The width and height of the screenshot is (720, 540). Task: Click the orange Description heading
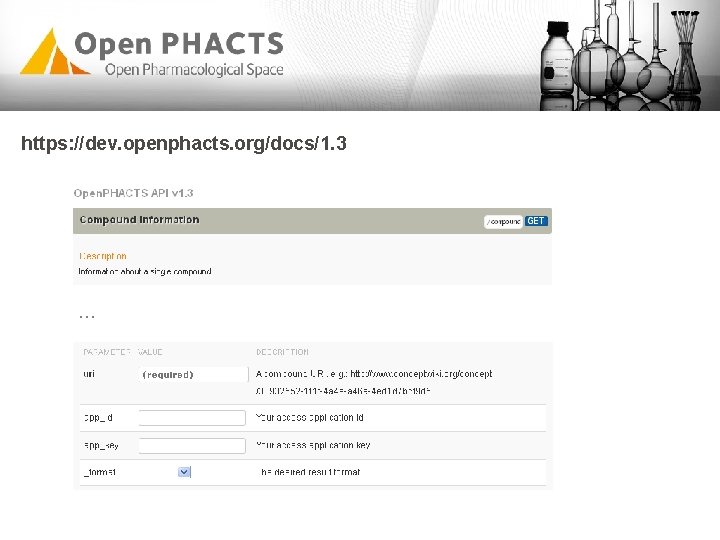103,256
